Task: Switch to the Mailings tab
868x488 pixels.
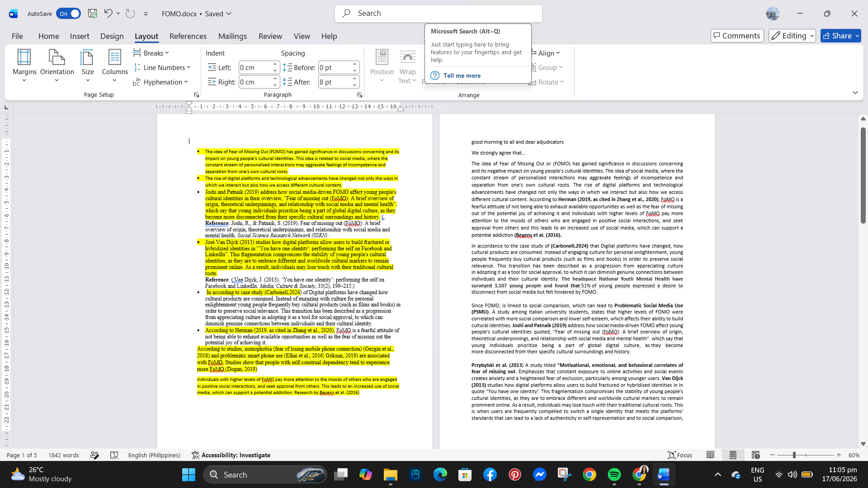Action: [232, 36]
